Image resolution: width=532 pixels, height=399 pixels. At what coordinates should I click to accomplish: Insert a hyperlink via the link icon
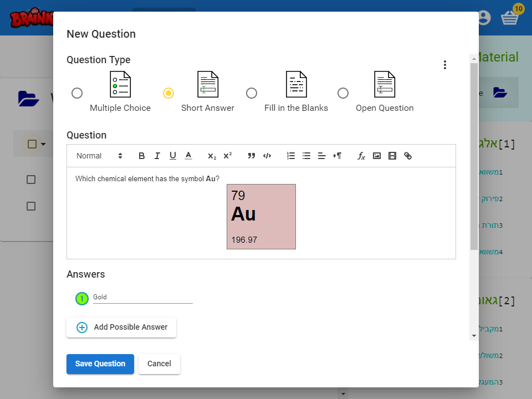[x=408, y=156]
